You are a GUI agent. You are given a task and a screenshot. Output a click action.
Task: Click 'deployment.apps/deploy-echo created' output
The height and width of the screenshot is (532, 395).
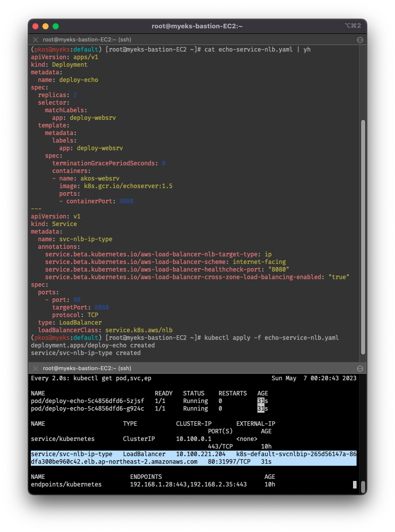coord(93,345)
